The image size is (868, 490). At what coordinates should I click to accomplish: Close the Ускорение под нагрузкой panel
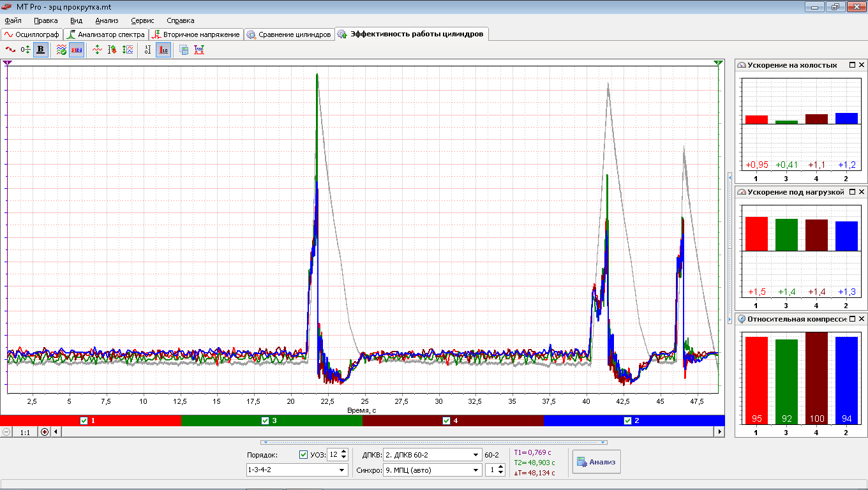tap(861, 192)
